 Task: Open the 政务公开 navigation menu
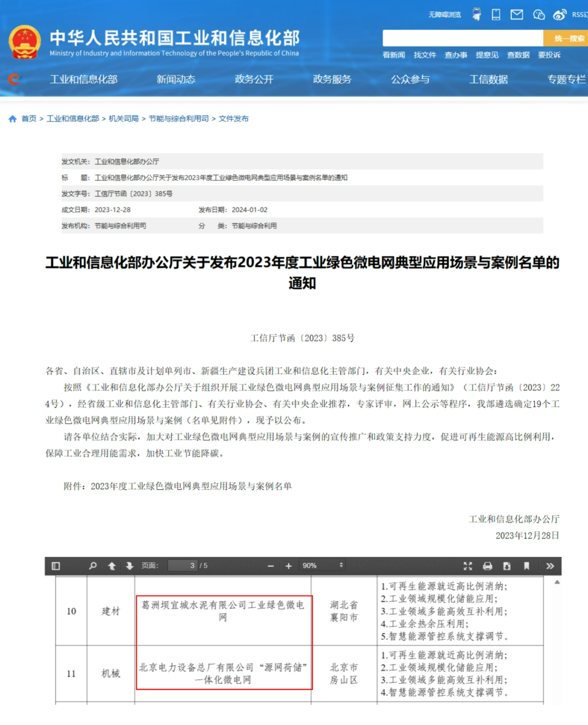click(x=254, y=79)
